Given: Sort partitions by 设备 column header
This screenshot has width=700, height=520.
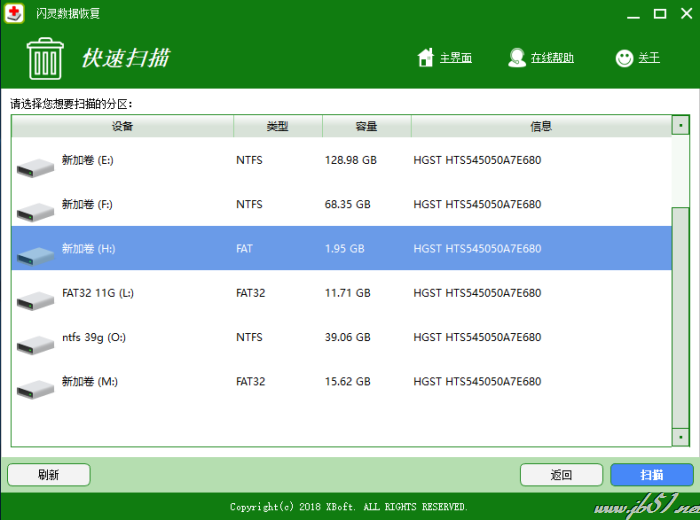Looking at the screenshot, I should point(122,127).
